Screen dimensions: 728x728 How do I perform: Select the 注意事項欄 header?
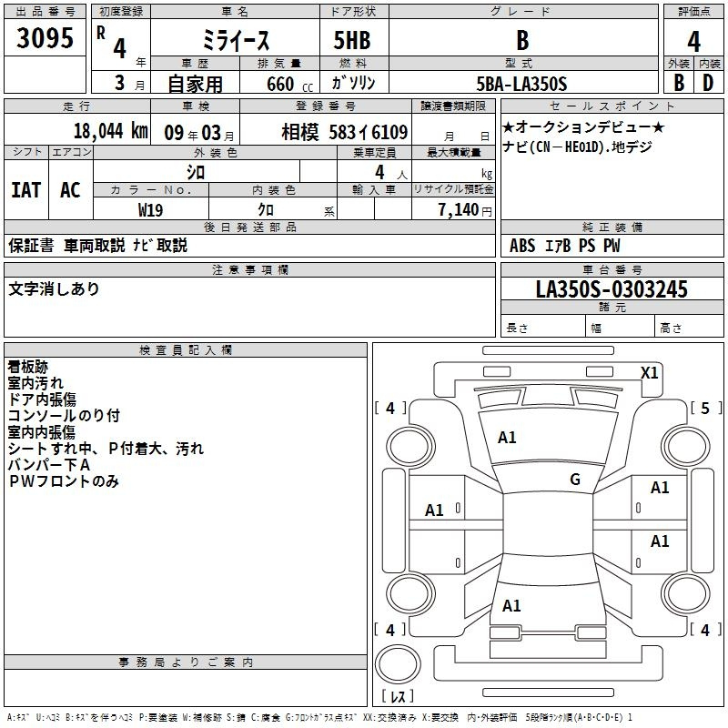[249, 269]
